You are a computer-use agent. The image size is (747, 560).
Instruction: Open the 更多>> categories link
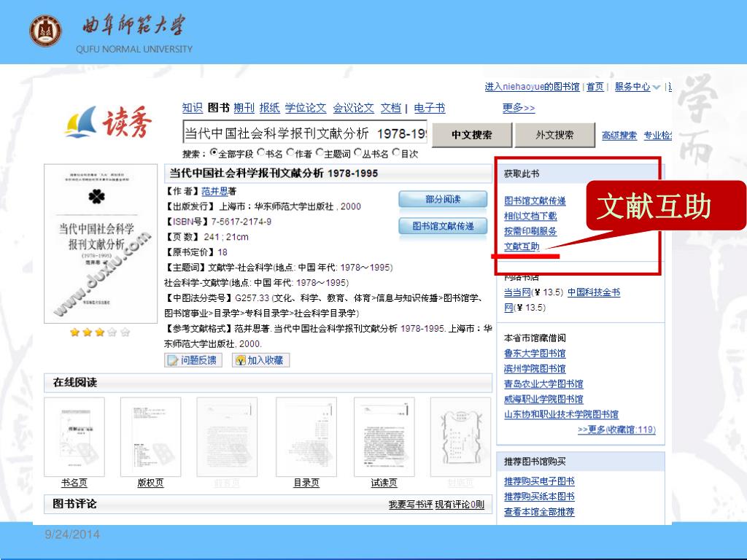[x=519, y=108]
